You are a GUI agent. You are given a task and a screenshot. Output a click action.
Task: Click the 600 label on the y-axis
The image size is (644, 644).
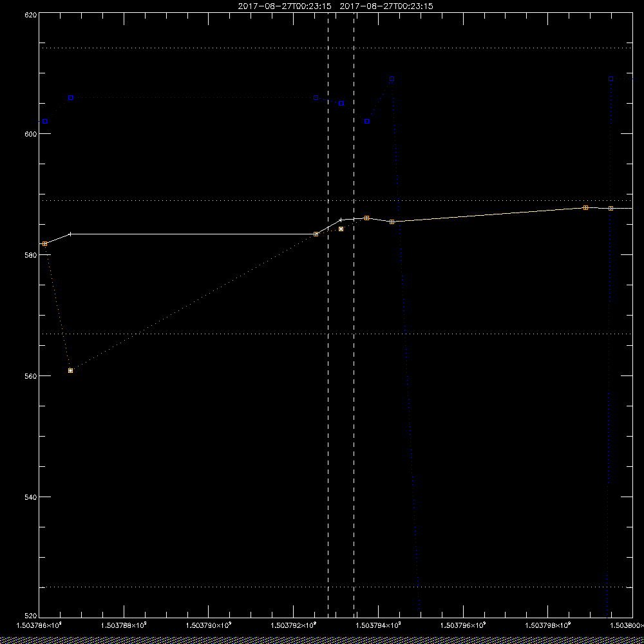(x=31, y=134)
